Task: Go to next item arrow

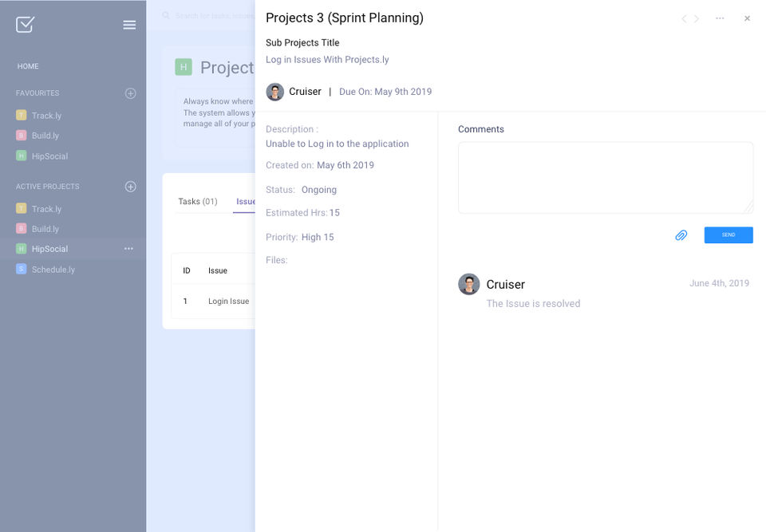Action: pyautogui.click(x=697, y=18)
